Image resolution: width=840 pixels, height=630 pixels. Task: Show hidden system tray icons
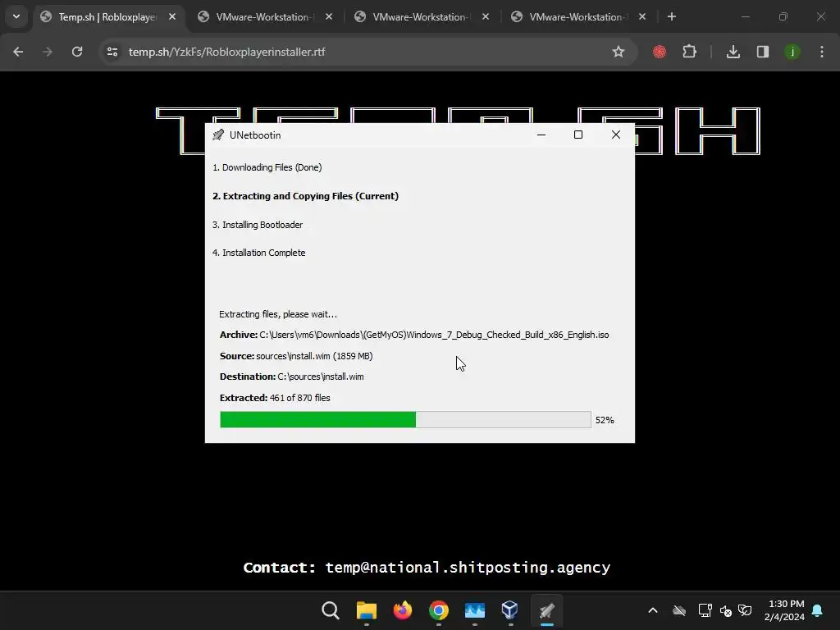pos(652,610)
